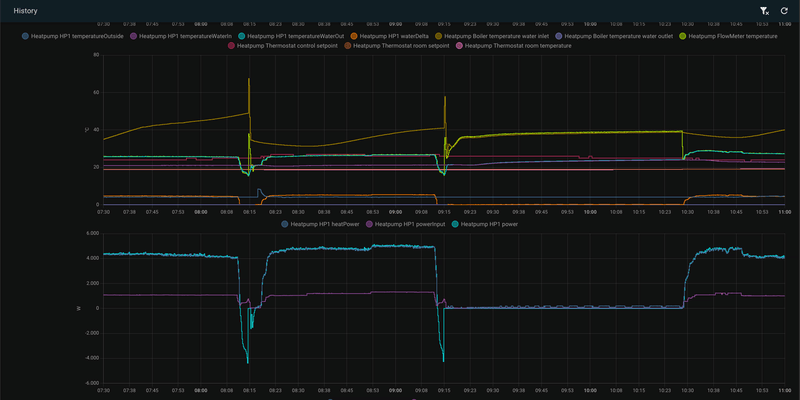
Task: Toggle Heatpump HP1 heatPower series
Action: [x=323, y=225]
